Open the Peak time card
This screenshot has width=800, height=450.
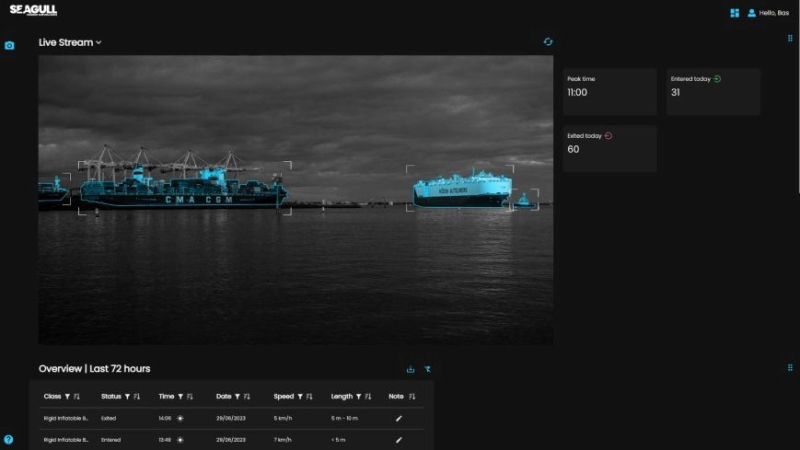click(610, 92)
